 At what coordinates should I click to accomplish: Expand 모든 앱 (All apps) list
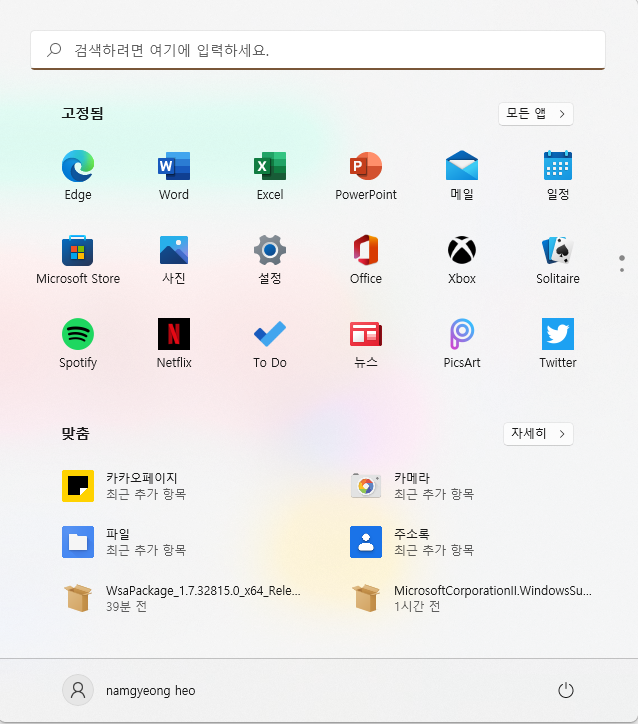click(x=536, y=114)
